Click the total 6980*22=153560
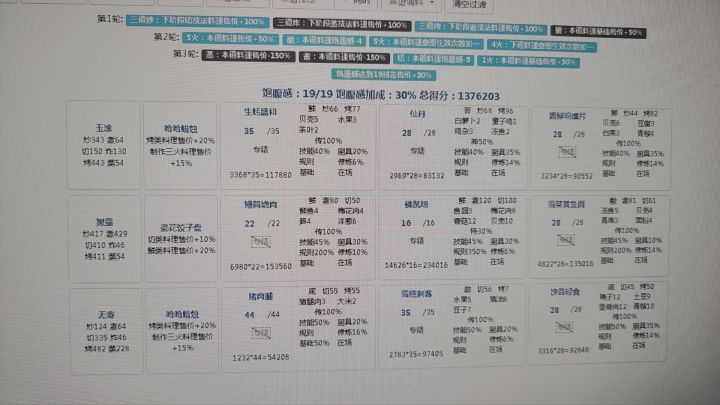This screenshot has height=405, width=720. click(x=261, y=266)
